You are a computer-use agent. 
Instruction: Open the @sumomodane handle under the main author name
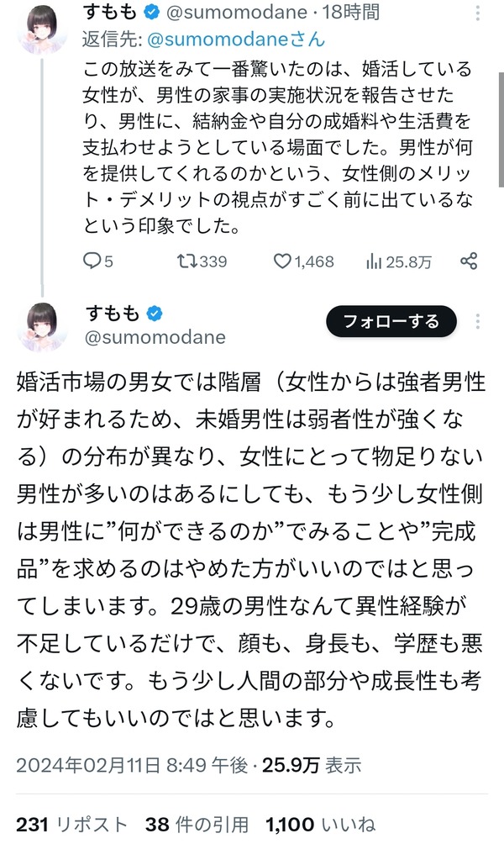155,337
